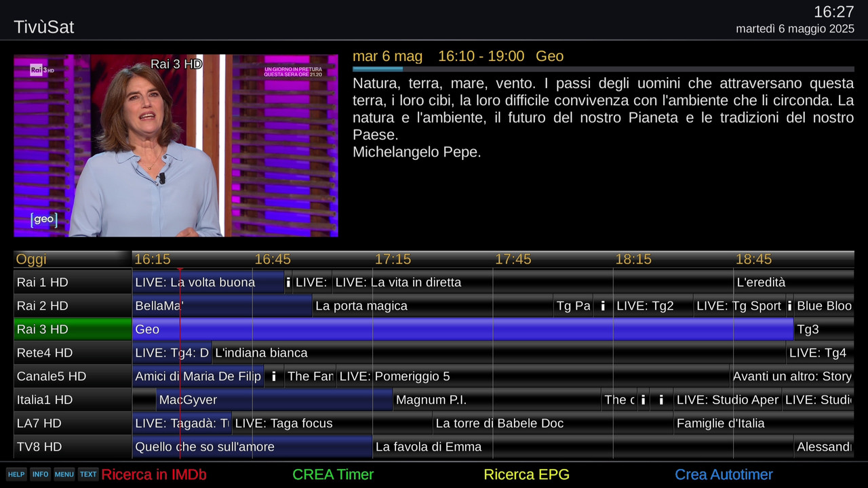Viewport: 868px width, 488px height.
Task: Open Ricerca in IMDb (red button)
Action: tap(154, 474)
